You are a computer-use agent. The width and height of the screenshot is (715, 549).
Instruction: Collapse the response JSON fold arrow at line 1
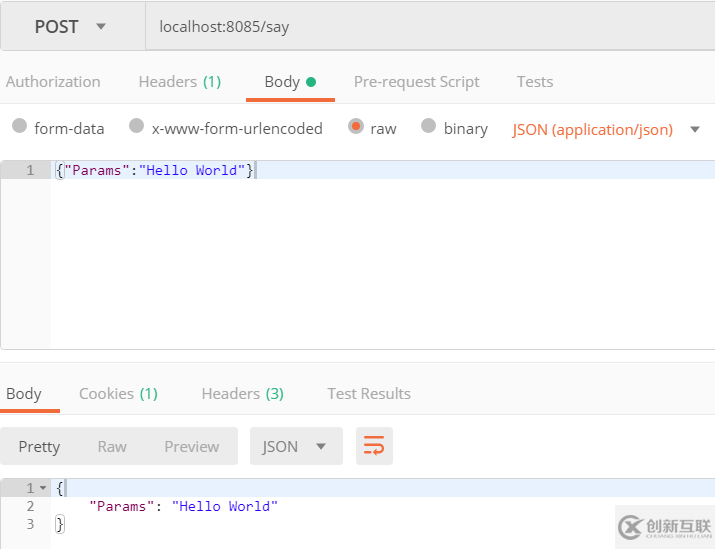pos(43,488)
